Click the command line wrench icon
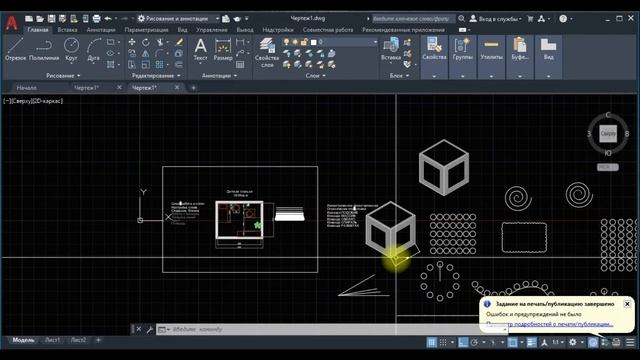The height and width of the screenshot is (360, 640). (x=149, y=329)
